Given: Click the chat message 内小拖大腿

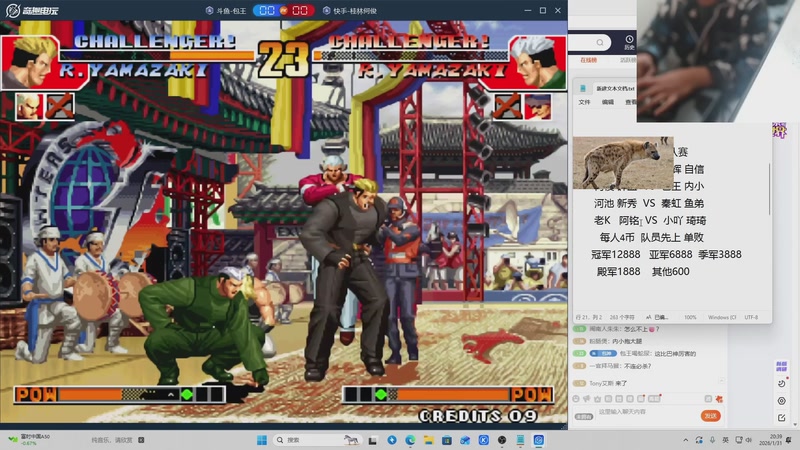Looking at the screenshot, I should click(x=626, y=341).
